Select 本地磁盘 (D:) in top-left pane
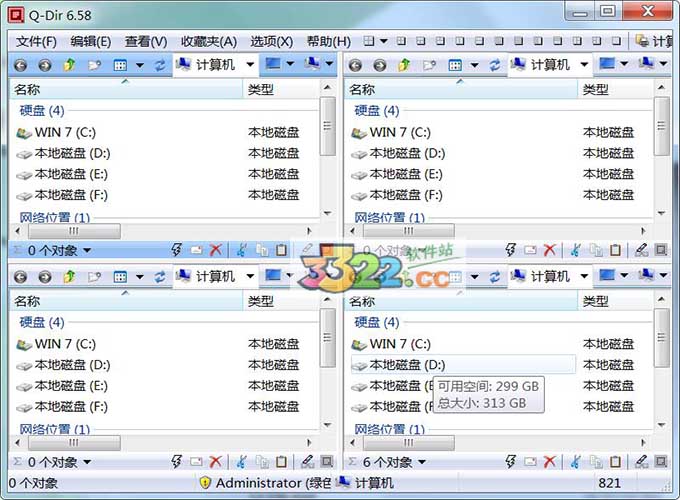 (x=63, y=153)
